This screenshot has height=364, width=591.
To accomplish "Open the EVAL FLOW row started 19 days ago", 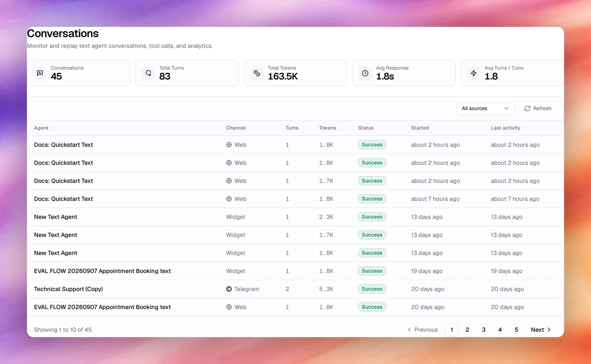I will (295, 271).
